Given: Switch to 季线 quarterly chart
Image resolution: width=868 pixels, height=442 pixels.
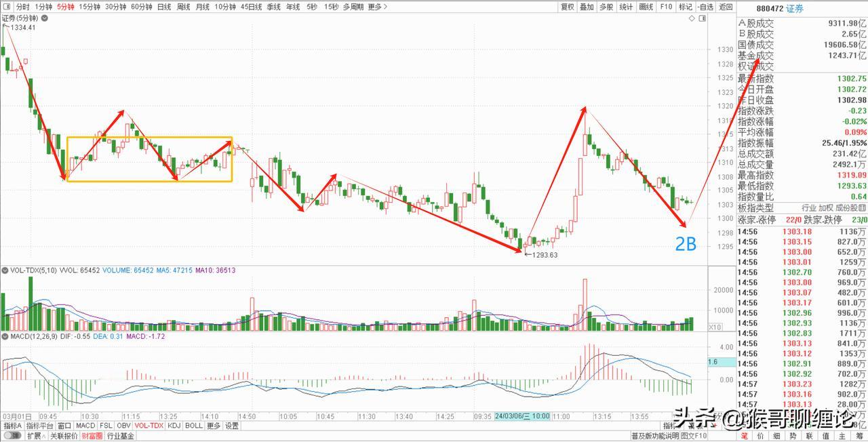Looking at the screenshot, I should [274, 7].
